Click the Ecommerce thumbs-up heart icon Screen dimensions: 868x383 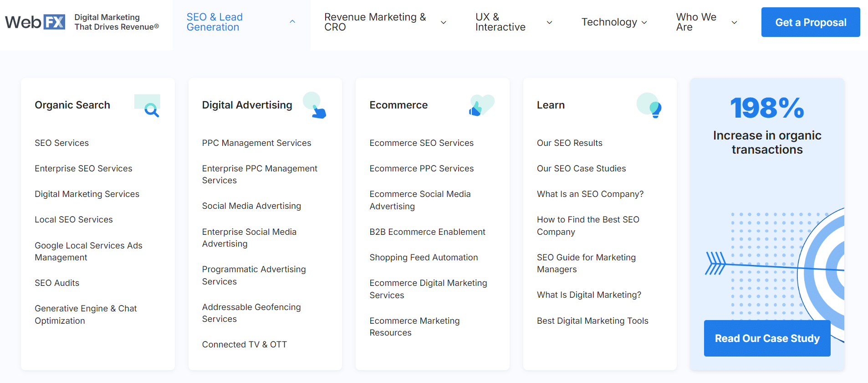click(x=482, y=105)
